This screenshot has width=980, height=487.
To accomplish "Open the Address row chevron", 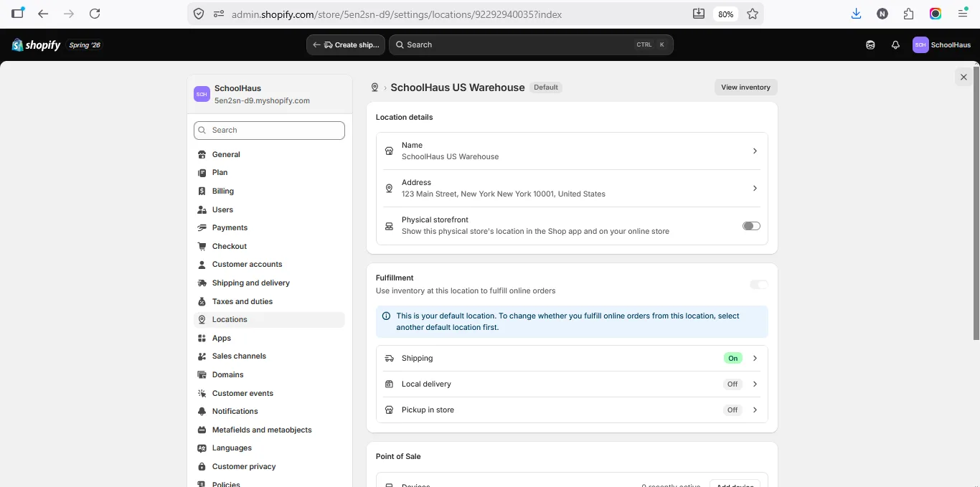I will [755, 188].
